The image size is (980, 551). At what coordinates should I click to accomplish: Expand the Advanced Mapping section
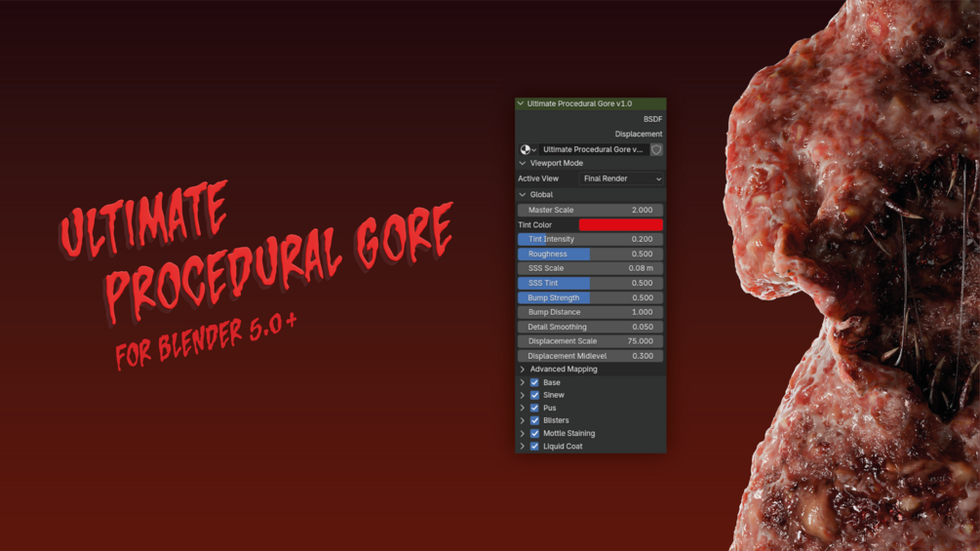(x=523, y=370)
